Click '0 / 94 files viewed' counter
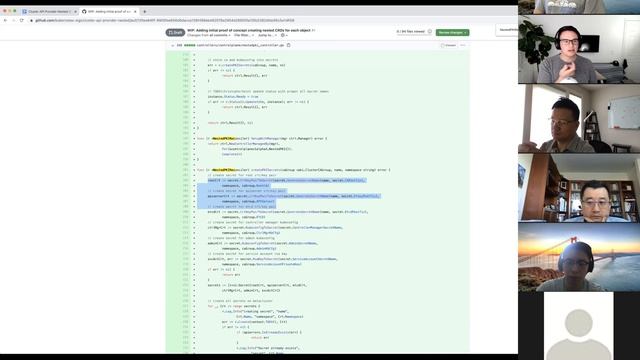 click(411, 31)
